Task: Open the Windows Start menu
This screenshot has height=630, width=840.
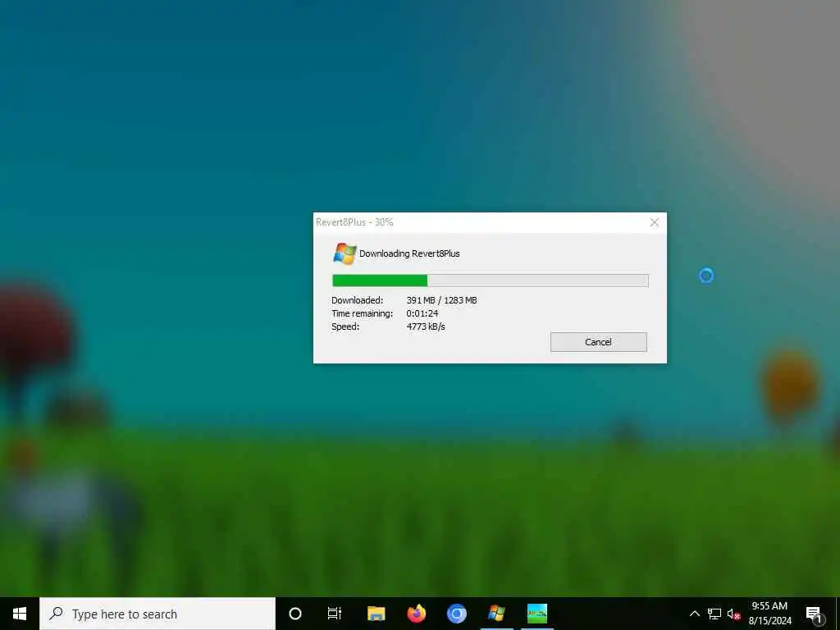Action: (20, 614)
